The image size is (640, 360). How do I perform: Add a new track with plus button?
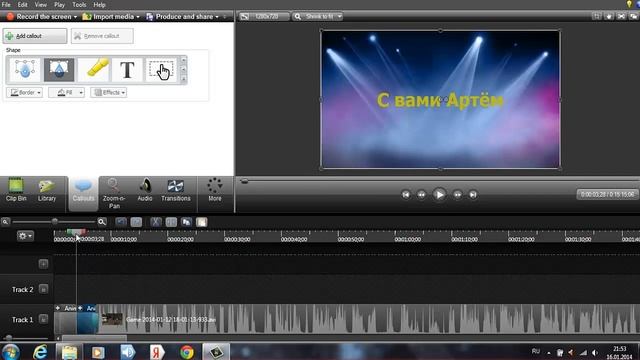[x=43, y=264]
